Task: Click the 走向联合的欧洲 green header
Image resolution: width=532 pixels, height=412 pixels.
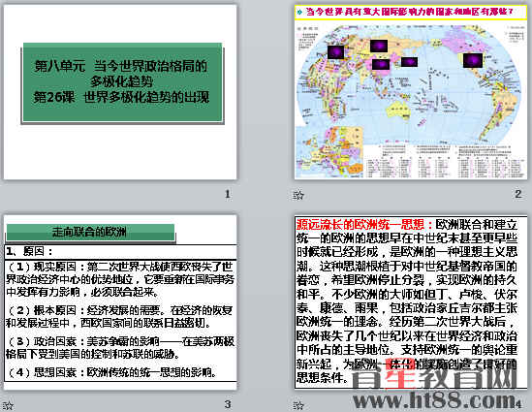Action: coord(90,232)
